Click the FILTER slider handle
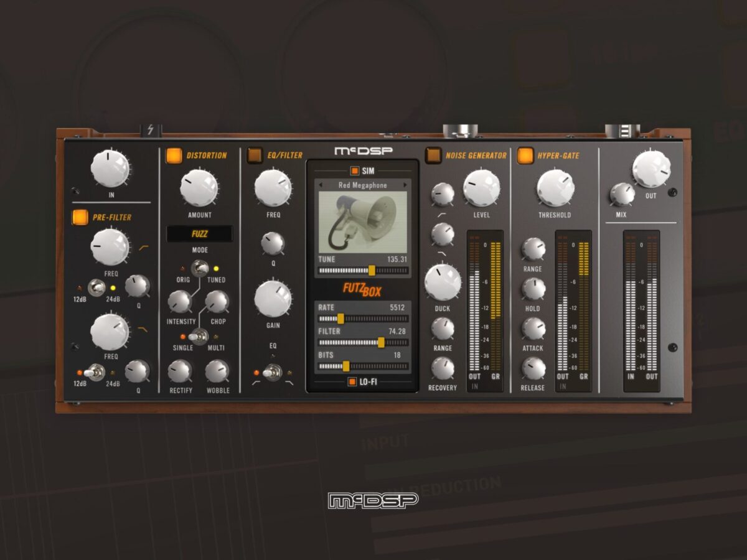This screenshot has width=747, height=560. (381, 342)
